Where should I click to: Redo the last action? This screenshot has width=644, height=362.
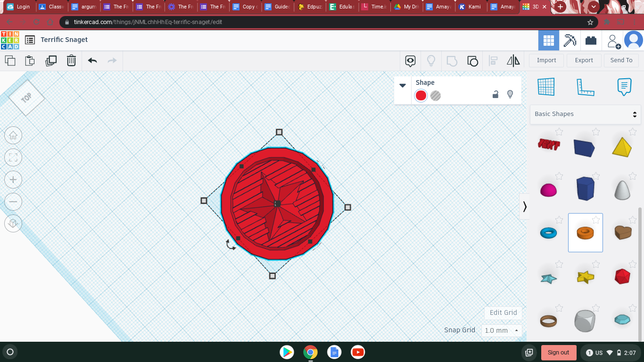click(x=112, y=60)
